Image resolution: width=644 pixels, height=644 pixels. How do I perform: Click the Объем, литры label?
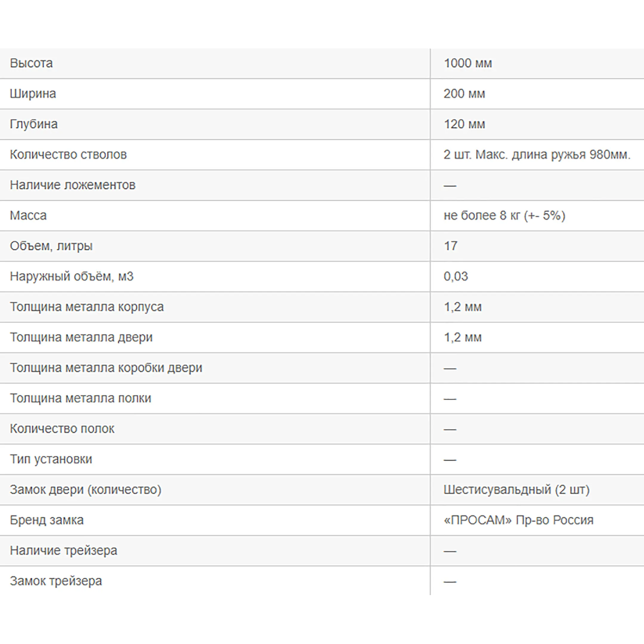(51, 246)
